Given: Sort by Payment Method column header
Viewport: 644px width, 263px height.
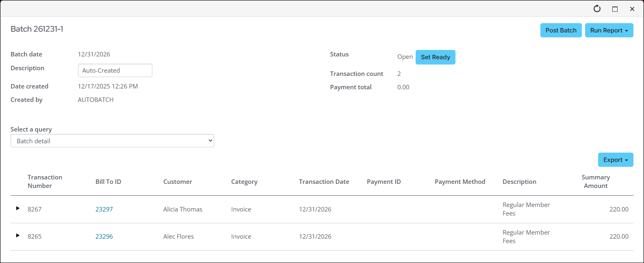Looking at the screenshot, I should click(460, 182).
